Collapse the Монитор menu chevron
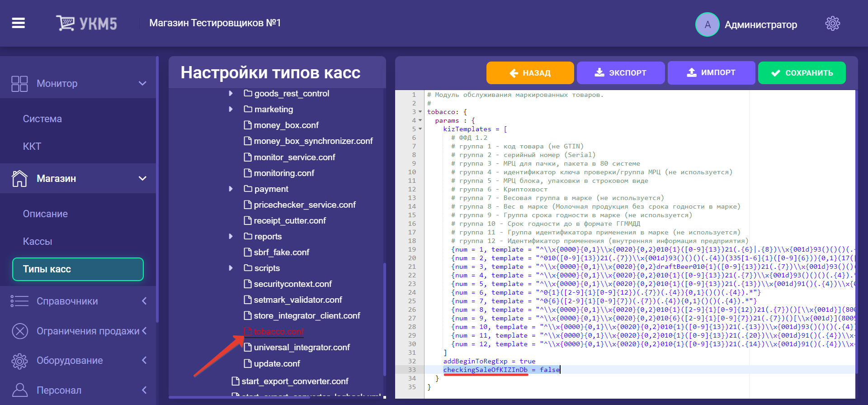The height and width of the screenshot is (405, 868). [142, 83]
